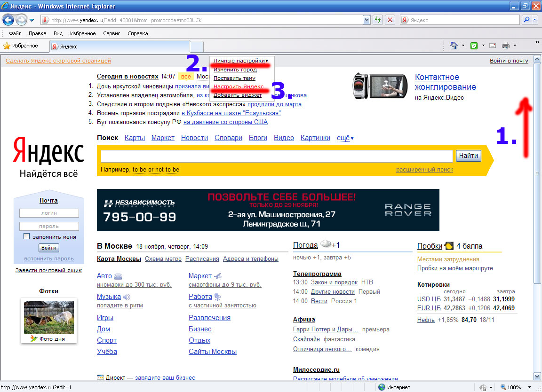The height and width of the screenshot is (392, 542).
Task: Click the status bar protected mode security icon
Action: point(483,387)
